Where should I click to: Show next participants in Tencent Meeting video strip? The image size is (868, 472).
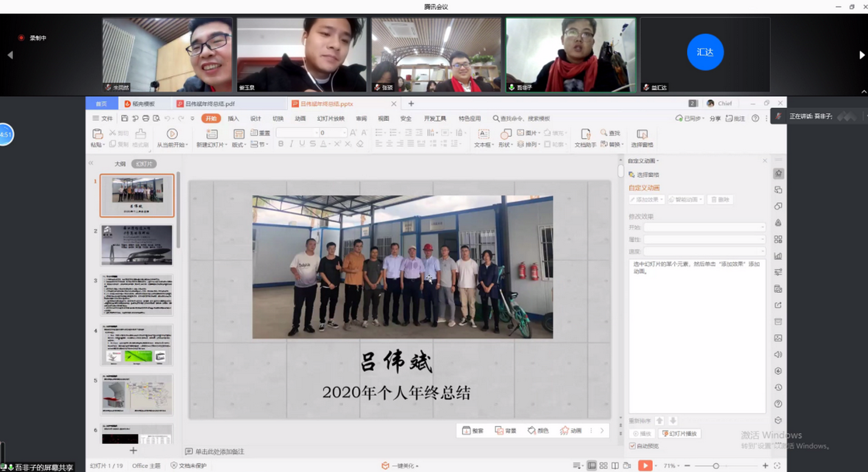[x=862, y=55]
